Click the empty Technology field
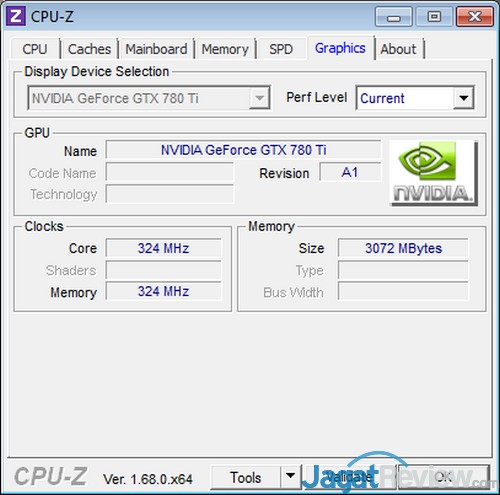 [170, 194]
